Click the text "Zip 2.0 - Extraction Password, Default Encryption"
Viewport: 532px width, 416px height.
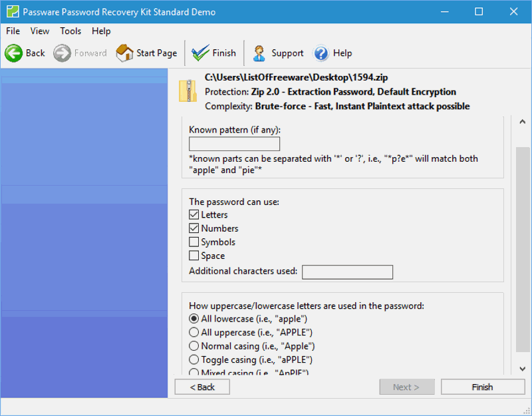pyautogui.click(x=354, y=92)
